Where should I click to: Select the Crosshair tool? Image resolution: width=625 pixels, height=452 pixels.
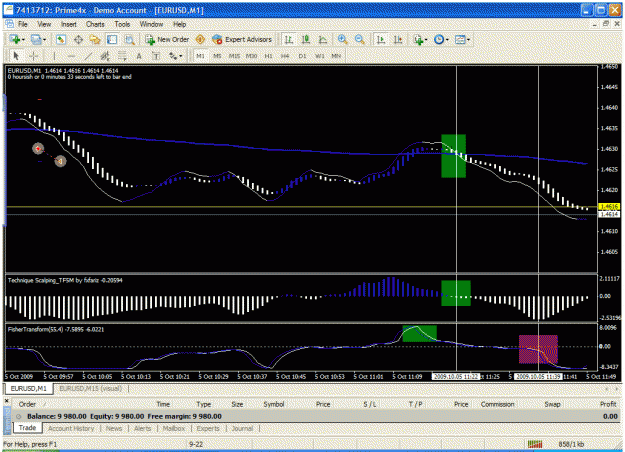[33, 56]
